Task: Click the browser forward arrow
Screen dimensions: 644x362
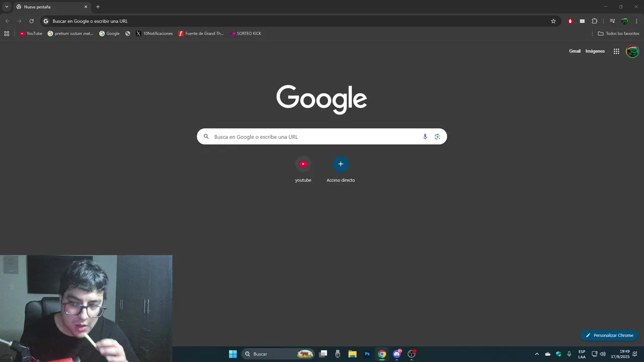Action: pyautogui.click(x=19, y=21)
